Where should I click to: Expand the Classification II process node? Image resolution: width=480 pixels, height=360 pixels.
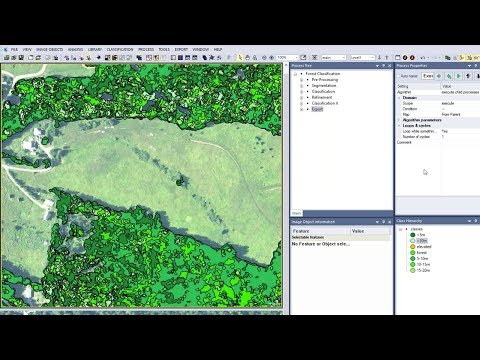[301, 103]
